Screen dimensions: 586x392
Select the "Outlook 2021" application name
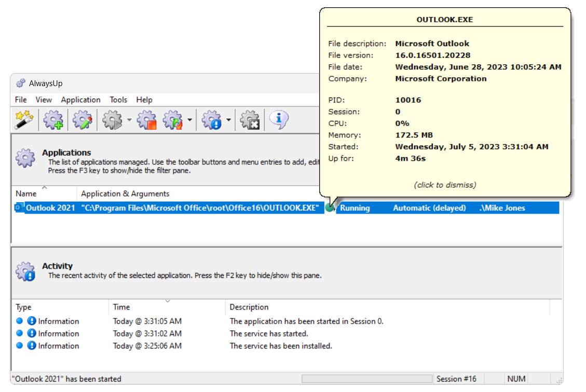[x=50, y=208]
